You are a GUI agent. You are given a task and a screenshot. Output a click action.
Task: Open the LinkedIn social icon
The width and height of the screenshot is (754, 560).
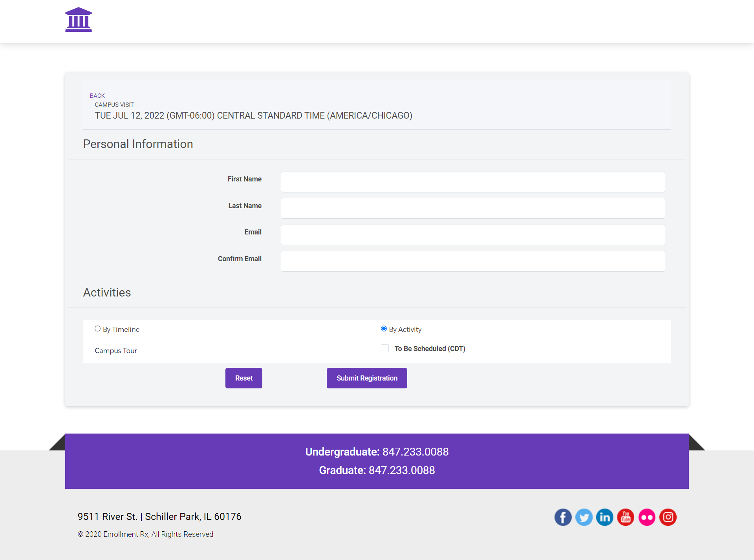(x=605, y=517)
